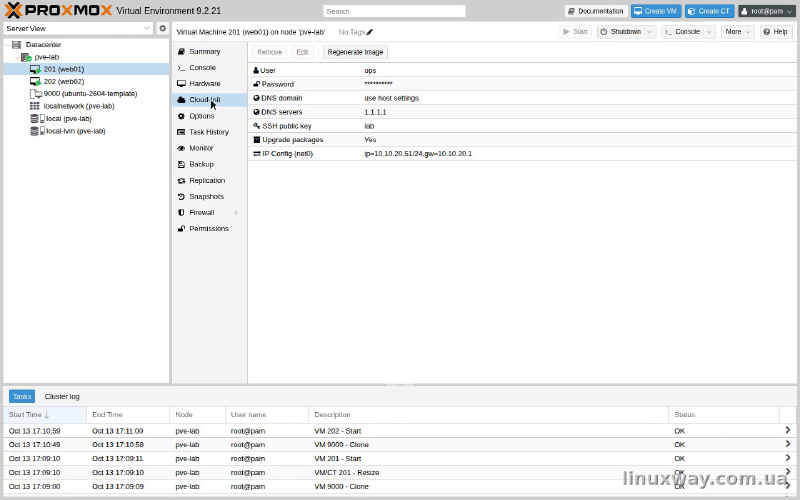
Task: Click the edit tags pencil icon
Action: coord(370,32)
